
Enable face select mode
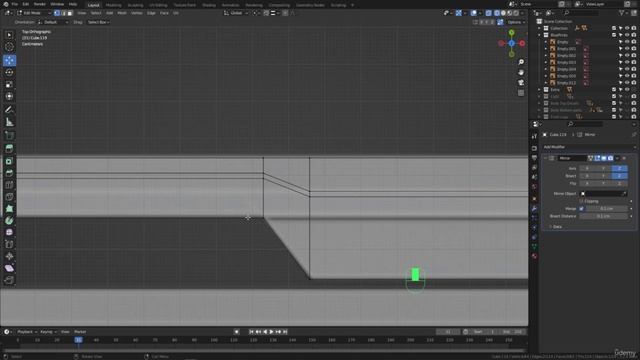click(x=70, y=13)
